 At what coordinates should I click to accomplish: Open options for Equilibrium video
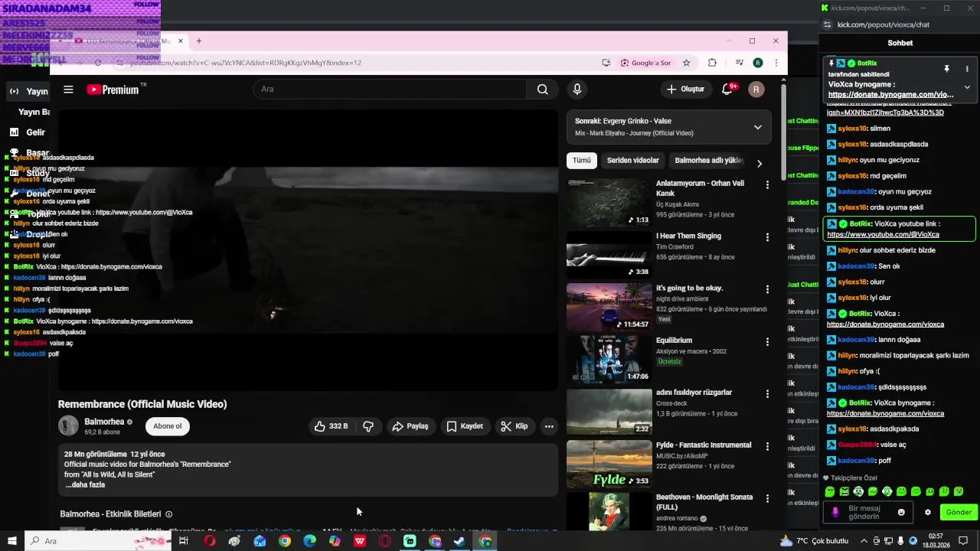coord(767,341)
